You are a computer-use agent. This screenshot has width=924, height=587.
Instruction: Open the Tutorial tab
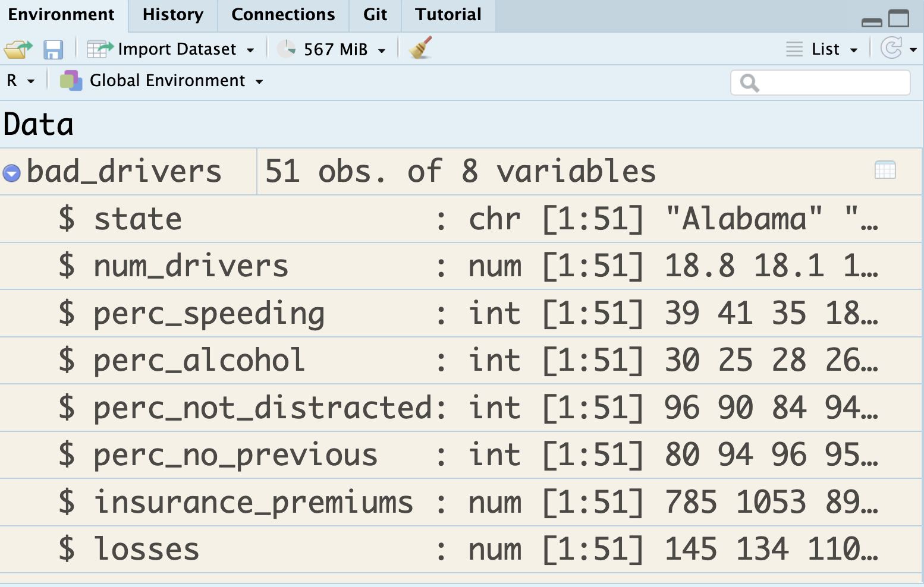(x=448, y=15)
